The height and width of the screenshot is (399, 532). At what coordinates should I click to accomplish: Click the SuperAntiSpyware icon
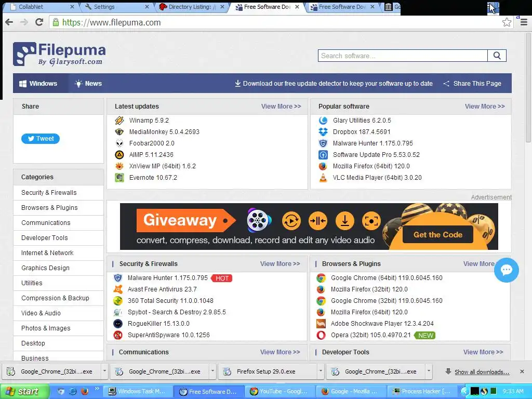click(118, 335)
